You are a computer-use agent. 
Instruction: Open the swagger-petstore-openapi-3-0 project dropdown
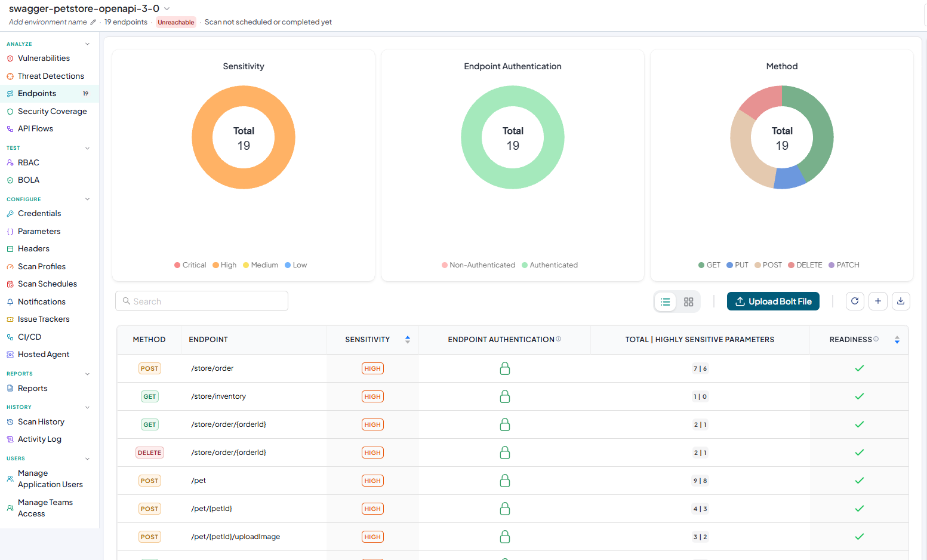point(167,8)
